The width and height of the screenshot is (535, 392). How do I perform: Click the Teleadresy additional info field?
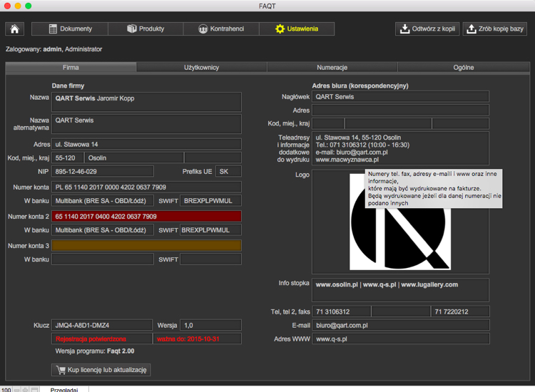401,148
